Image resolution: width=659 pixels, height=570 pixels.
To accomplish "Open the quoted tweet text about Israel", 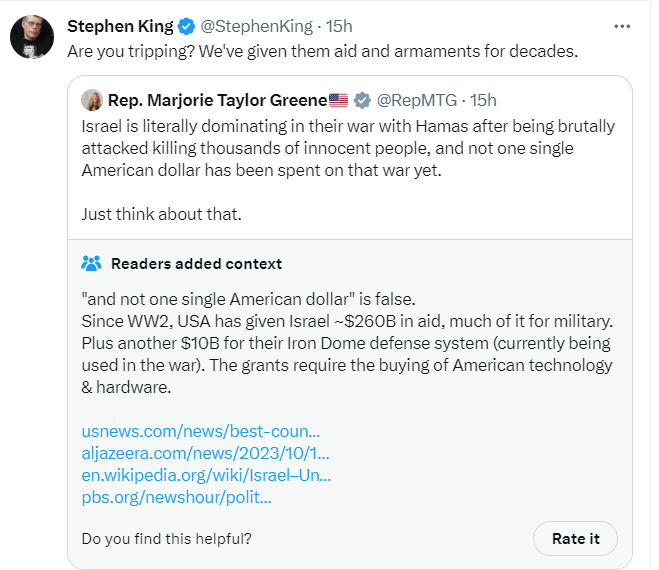I will (348, 148).
